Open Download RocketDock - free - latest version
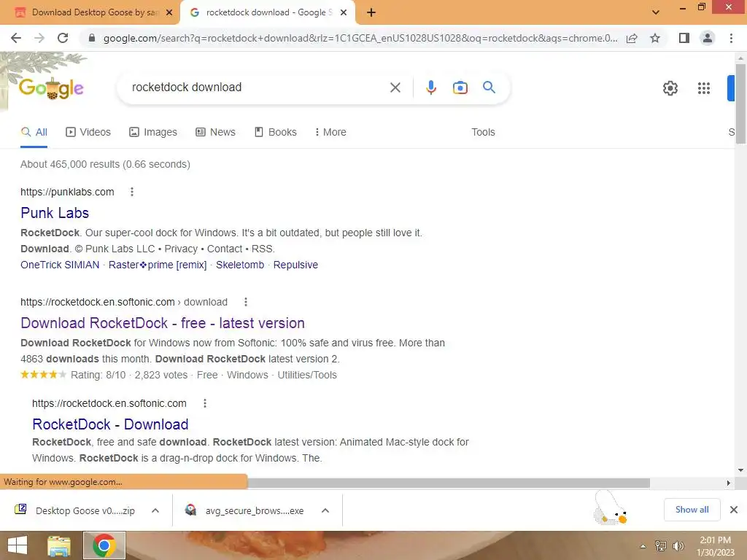The height and width of the screenshot is (560, 747). point(163,323)
